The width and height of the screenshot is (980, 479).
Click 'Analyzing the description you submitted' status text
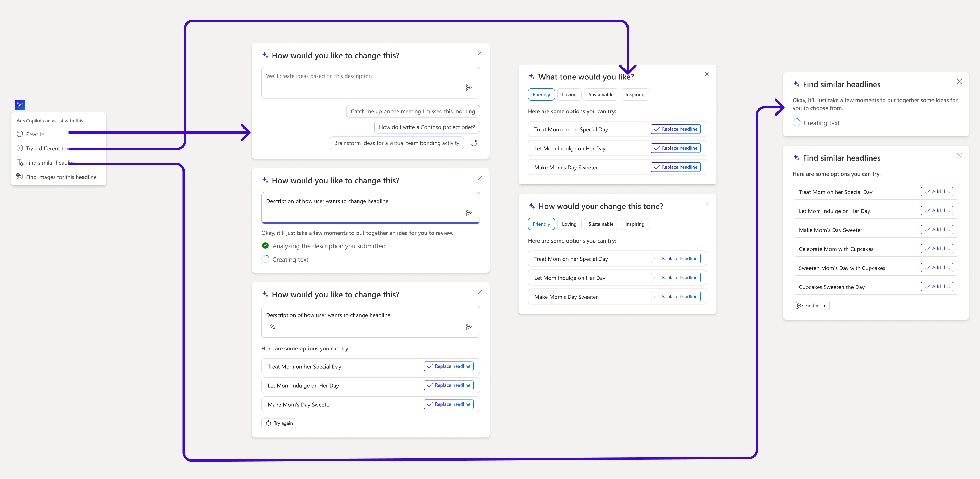[329, 246]
